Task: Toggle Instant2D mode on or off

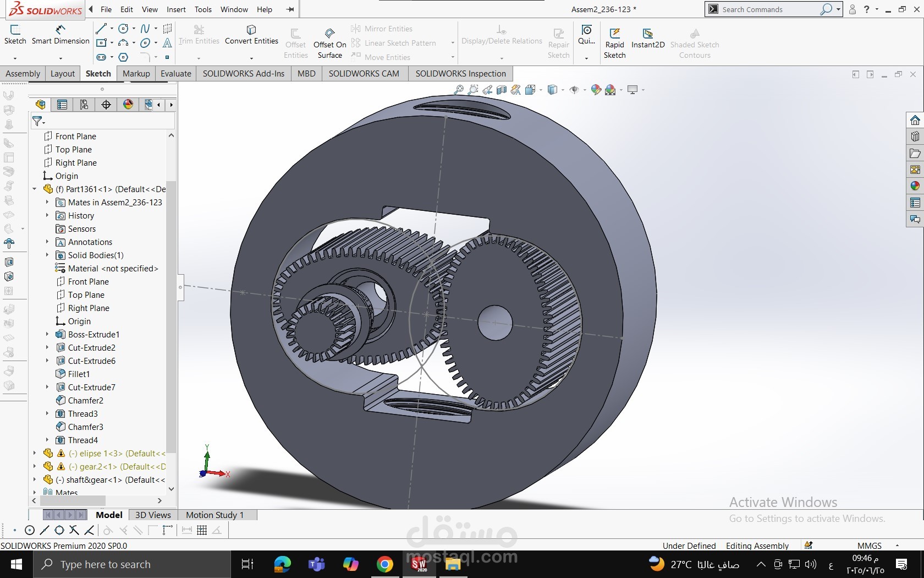Action: [x=648, y=38]
